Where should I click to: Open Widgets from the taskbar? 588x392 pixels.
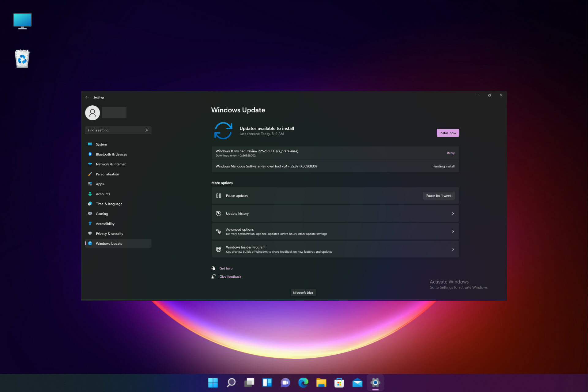click(267, 383)
